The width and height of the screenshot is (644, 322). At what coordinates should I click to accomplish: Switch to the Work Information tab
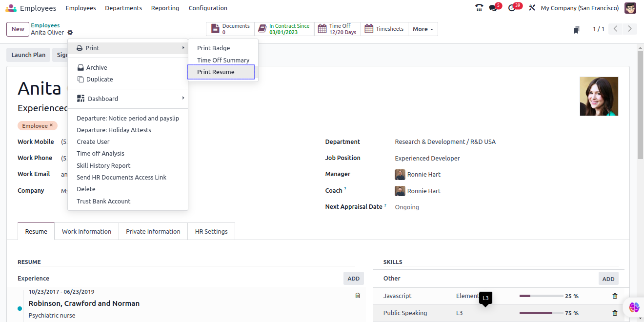point(86,231)
